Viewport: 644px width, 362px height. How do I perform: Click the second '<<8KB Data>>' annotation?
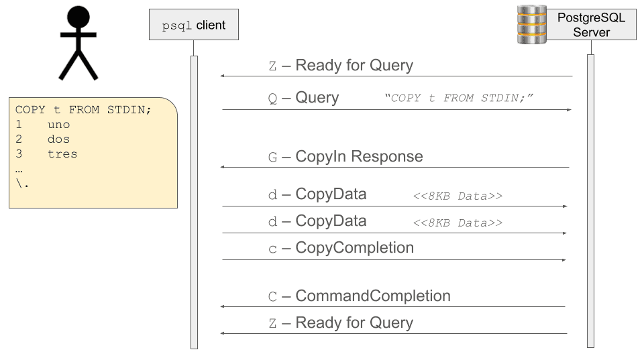tap(458, 223)
